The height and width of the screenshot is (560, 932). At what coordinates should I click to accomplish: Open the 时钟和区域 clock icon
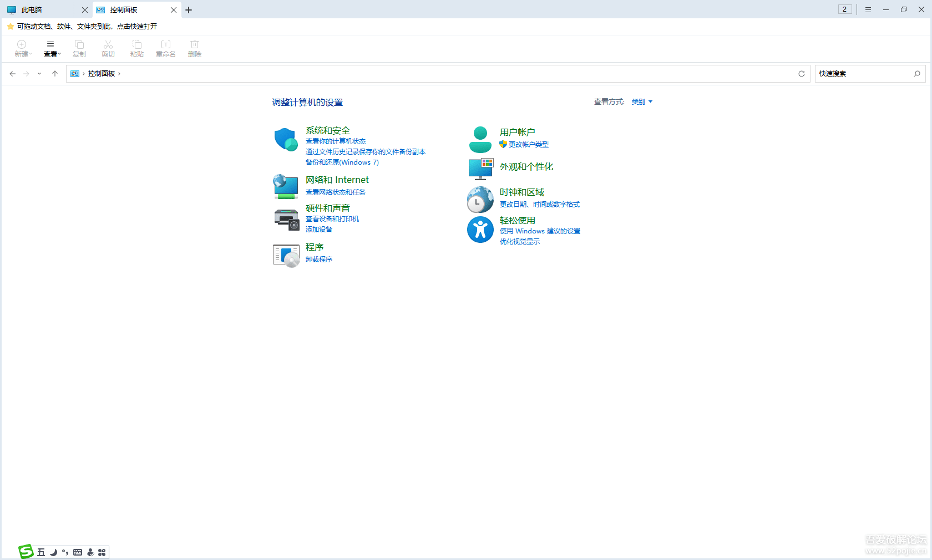pyautogui.click(x=480, y=199)
